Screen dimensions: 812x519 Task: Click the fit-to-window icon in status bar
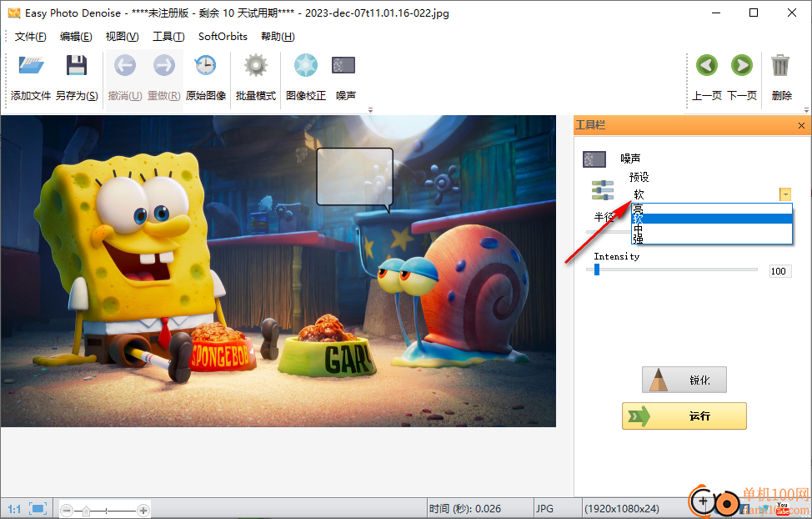pyautogui.click(x=38, y=509)
